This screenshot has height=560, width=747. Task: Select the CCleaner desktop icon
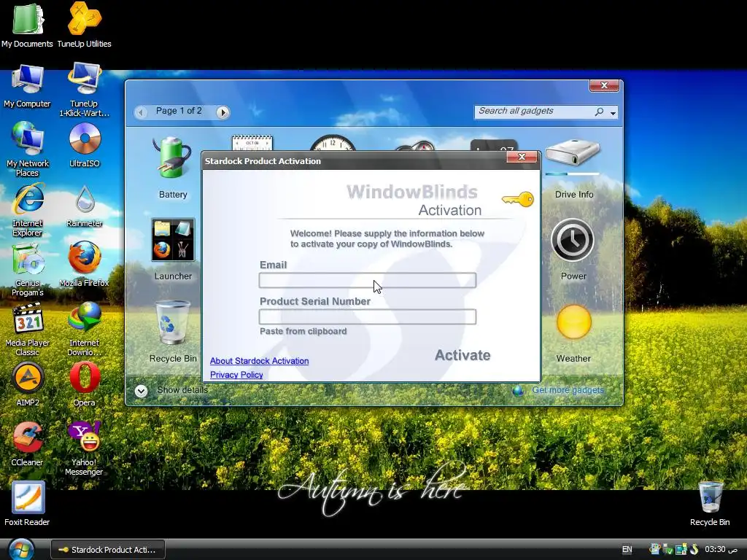27,444
